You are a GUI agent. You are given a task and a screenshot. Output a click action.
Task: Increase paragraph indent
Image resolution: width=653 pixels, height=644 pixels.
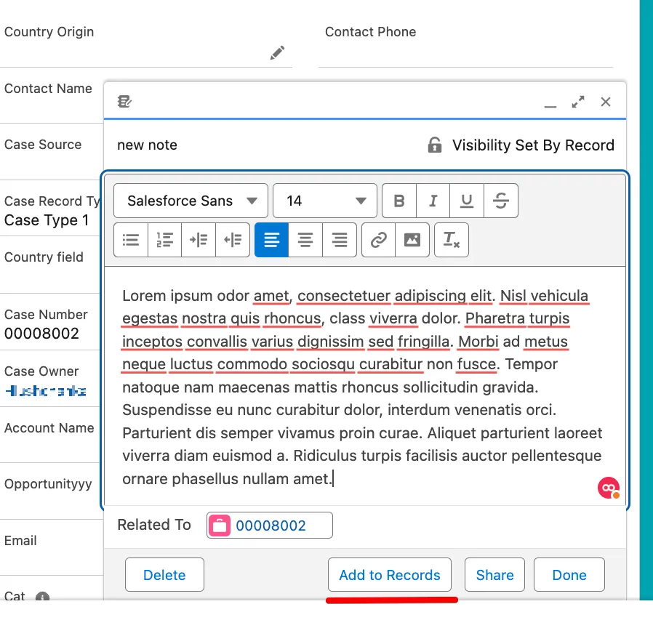pyautogui.click(x=199, y=240)
